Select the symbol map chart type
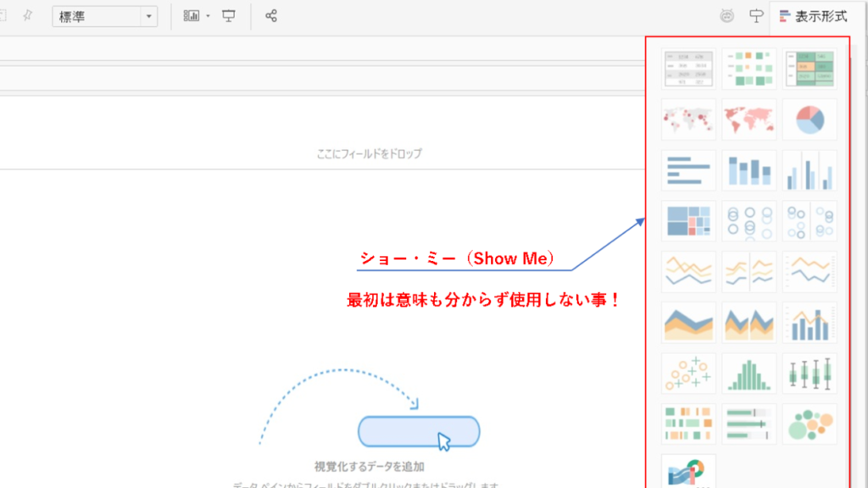868x488 pixels. 688,119
